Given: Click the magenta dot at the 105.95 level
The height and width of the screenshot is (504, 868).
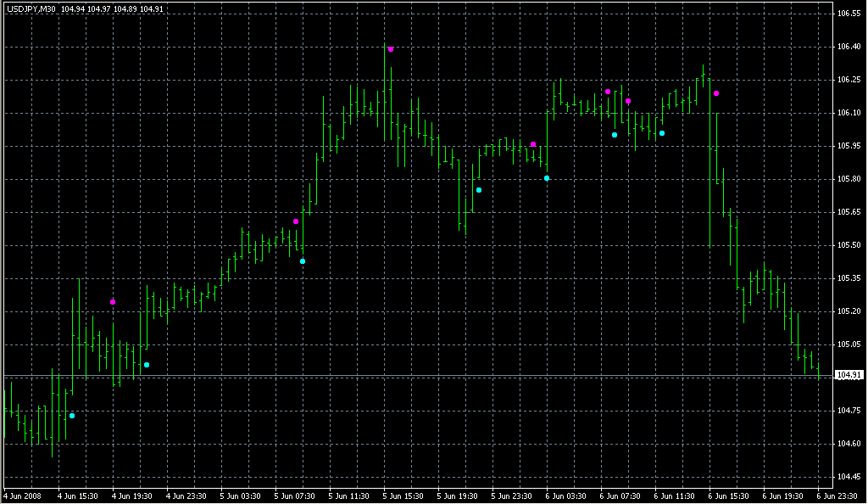Looking at the screenshot, I should (533, 144).
